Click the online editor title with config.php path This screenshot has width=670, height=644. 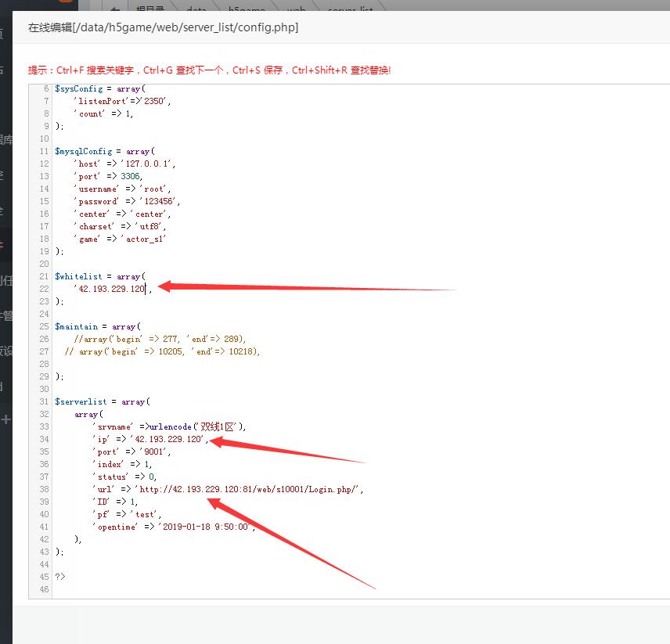163,27
